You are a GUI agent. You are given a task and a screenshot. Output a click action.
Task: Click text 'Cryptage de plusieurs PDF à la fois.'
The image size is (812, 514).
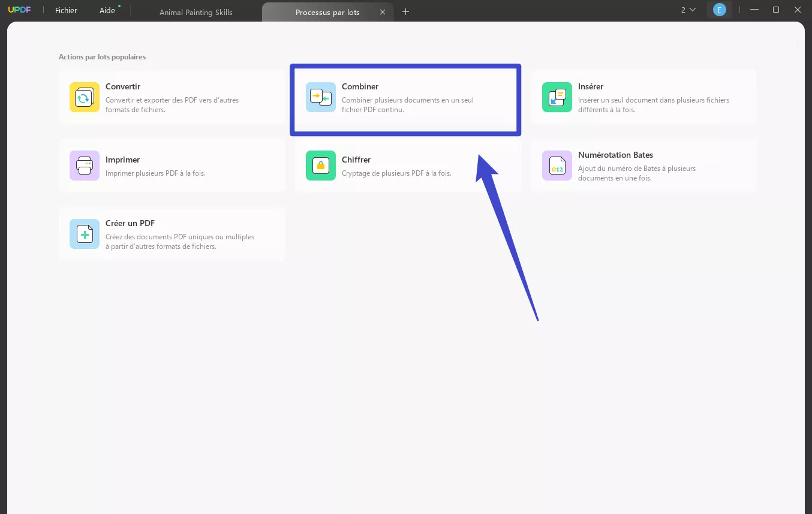pyautogui.click(x=396, y=173)
